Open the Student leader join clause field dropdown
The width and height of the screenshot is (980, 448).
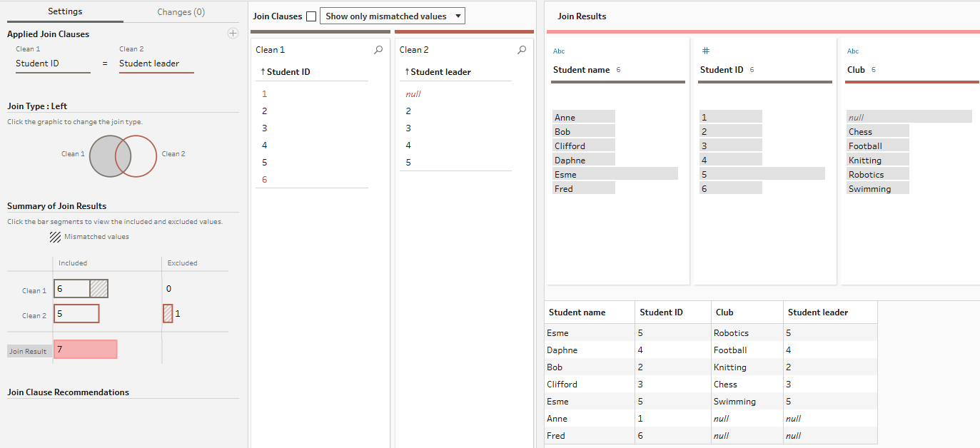(156, 63)
